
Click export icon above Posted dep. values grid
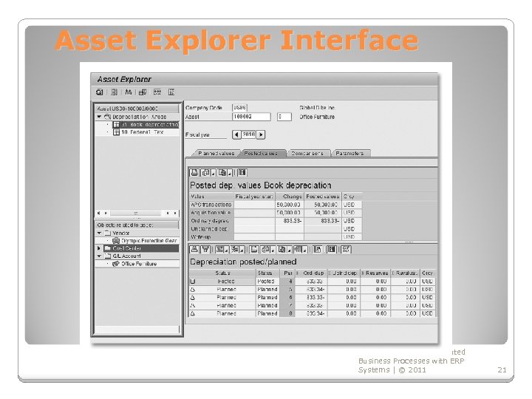tap(222, 172)
